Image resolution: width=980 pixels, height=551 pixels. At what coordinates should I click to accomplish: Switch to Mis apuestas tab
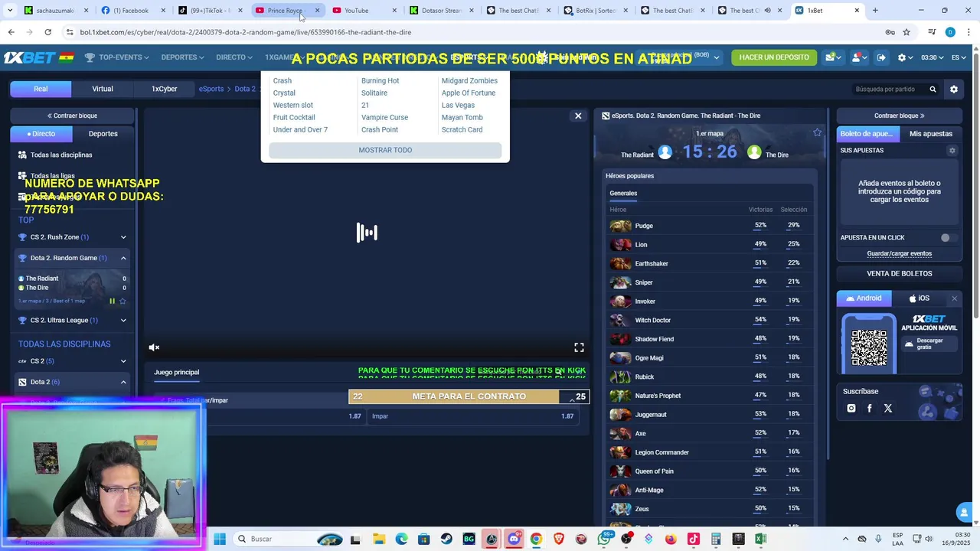click(930, 134)
